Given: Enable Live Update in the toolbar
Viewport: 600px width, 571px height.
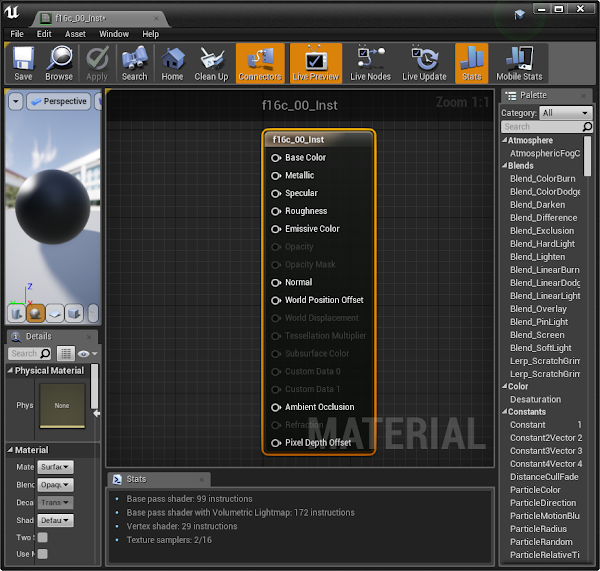Looking at the screenshot, I should [x=424, y=63].
